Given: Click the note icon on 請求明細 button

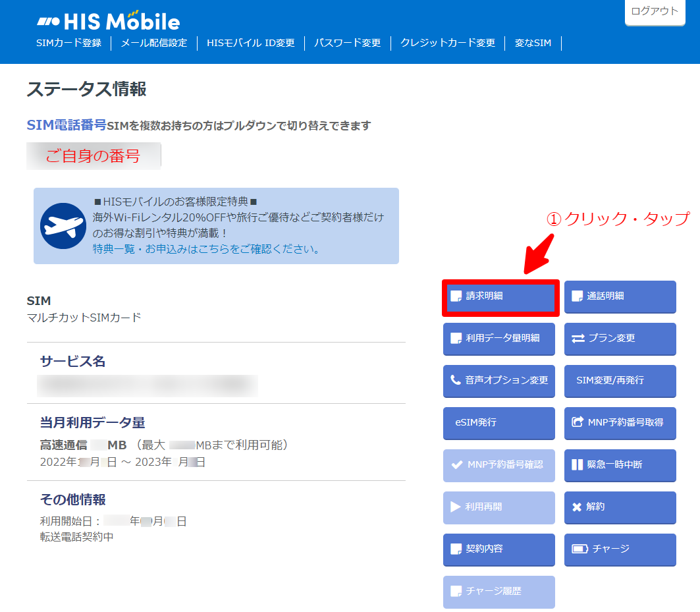Looking at the screenshot, I should [x=456, y=296].
